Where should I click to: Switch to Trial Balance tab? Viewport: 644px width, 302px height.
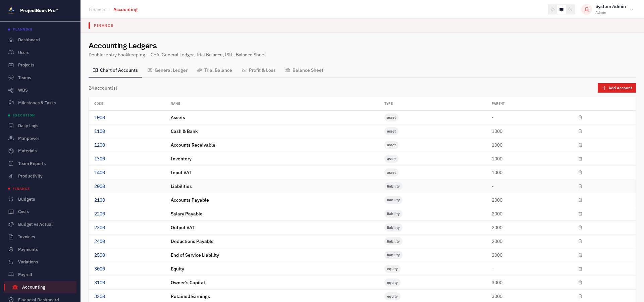click(215, 70)
